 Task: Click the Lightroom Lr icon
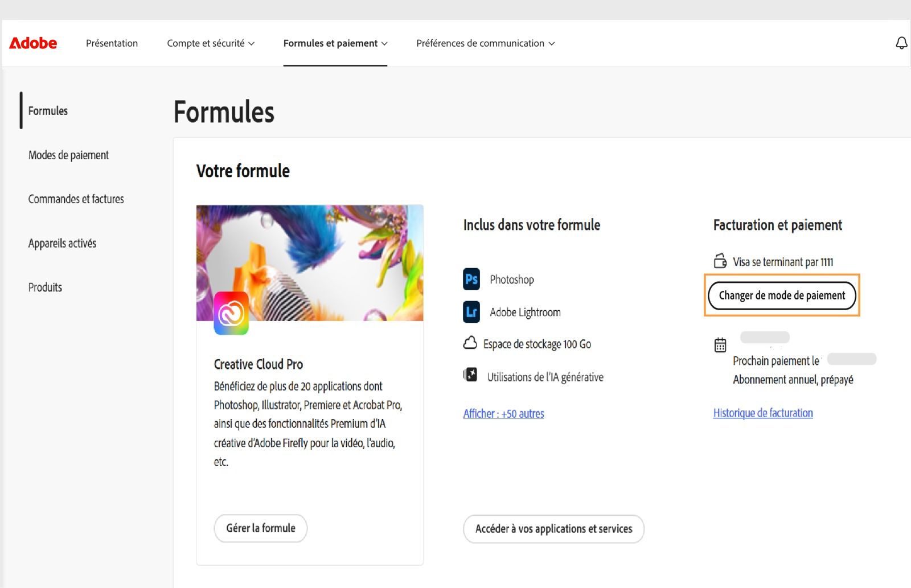tap(471, 312)
